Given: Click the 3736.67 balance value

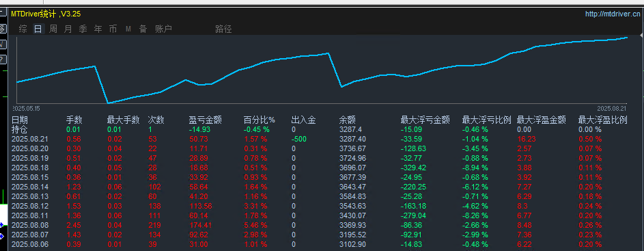Looking at the screenshot, I should pyautogui.click(x=352, y=149).
